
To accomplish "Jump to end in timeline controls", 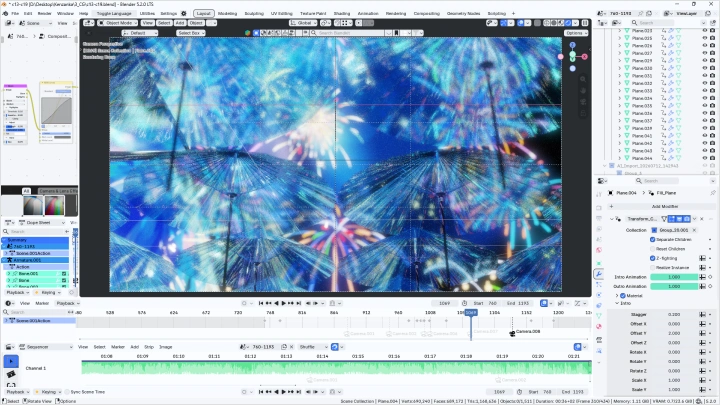I will (x=298, y=303).
